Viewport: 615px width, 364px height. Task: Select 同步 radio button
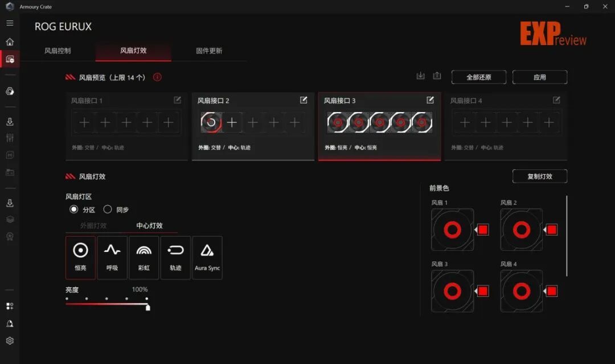[x=108, y=209]
